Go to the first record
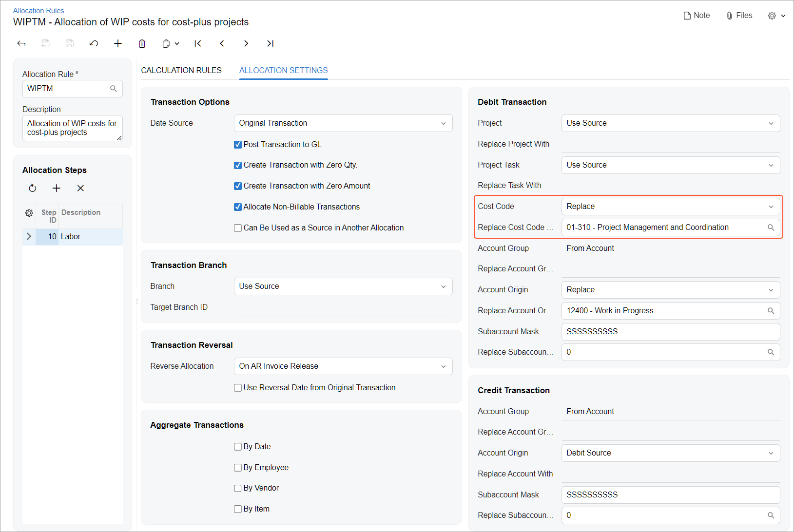Viewport: 794px width, 532px height. (x=198, y=44)
